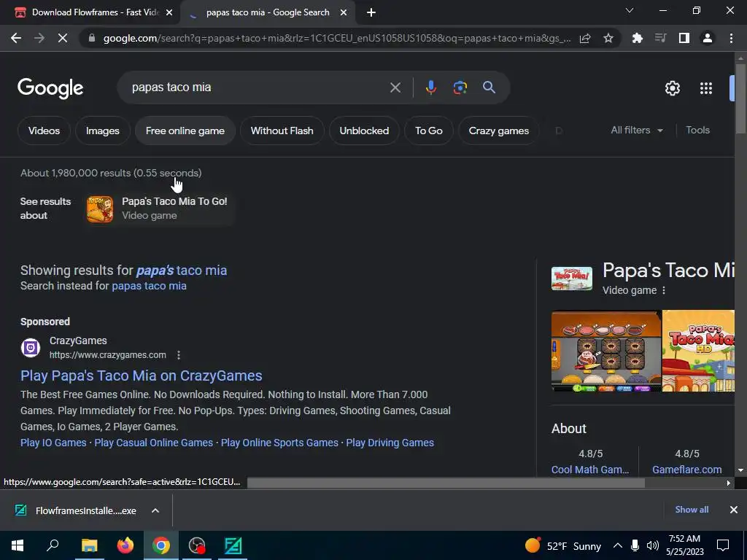
Task: Click the papa's taco mia corrected query
Action: (182, 271)
